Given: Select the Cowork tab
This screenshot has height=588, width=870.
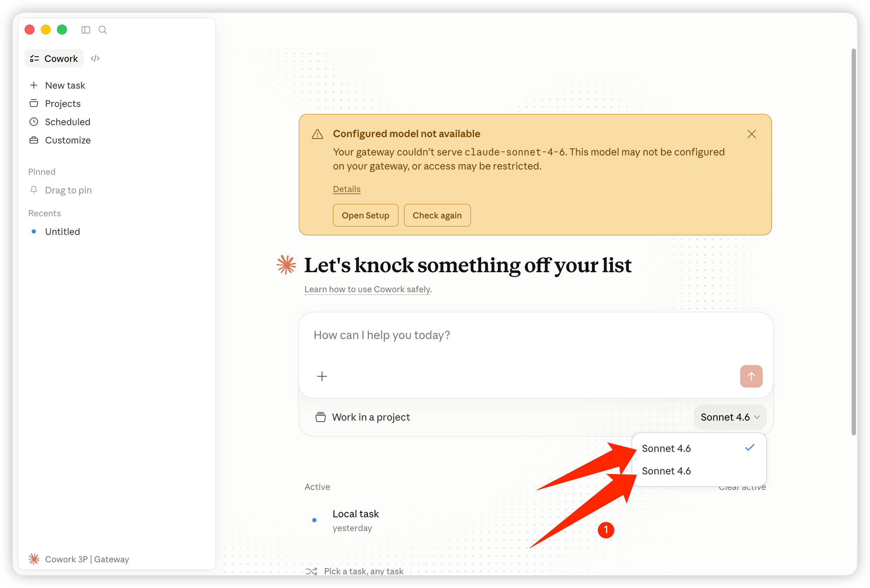Looking at the screenshot, I should 54,58.
